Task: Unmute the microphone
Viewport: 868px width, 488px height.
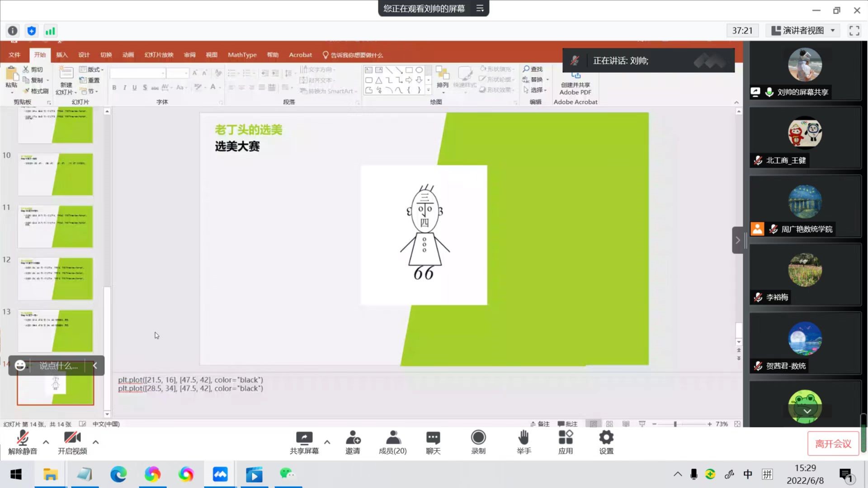Action: point(23,438)
